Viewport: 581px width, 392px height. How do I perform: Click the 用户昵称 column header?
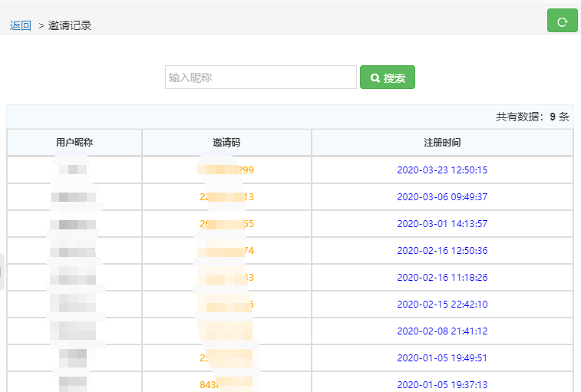click(74, 143)
